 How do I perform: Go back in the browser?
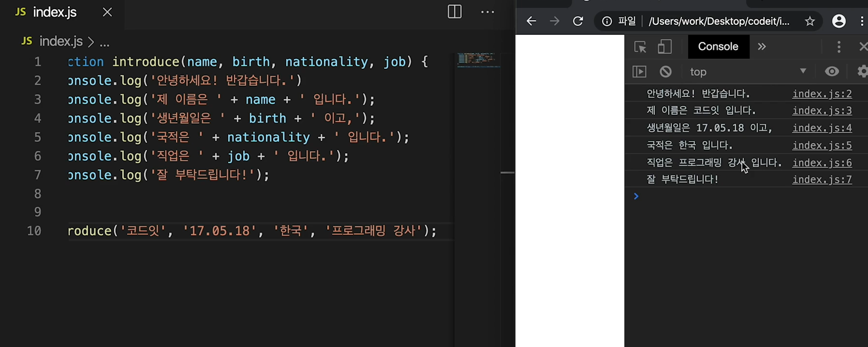tap(531, 21)
